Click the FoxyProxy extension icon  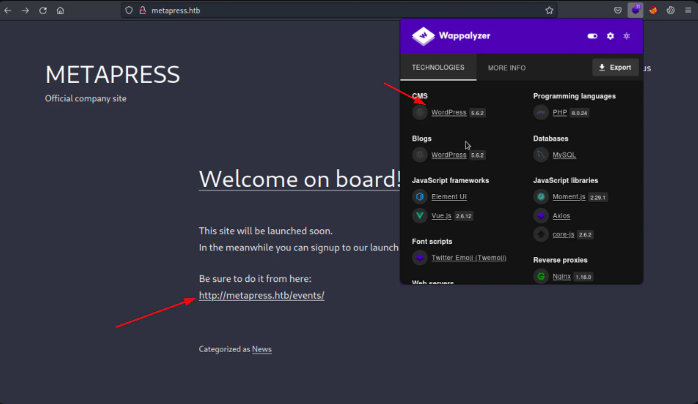point(652,10)
